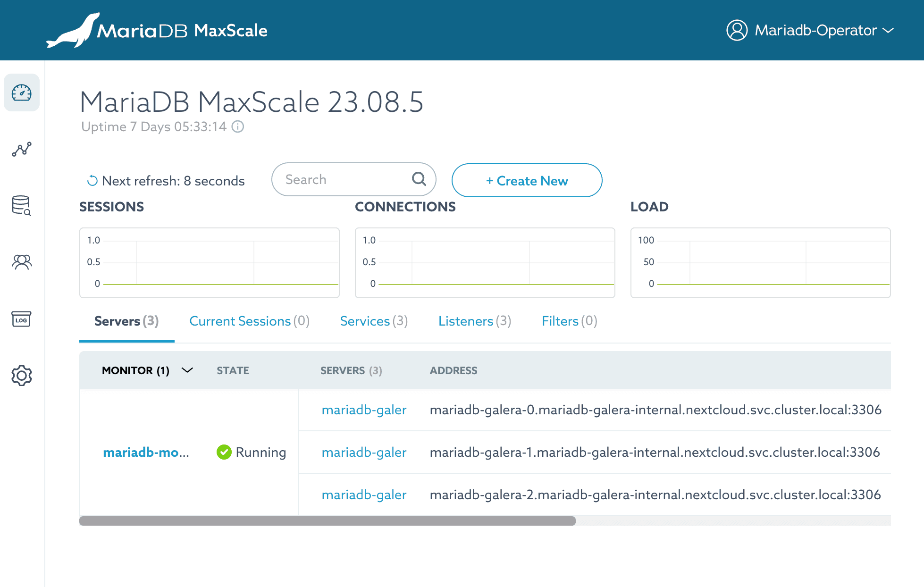Click the LOAD chart
924x587 pixels.
761,263
